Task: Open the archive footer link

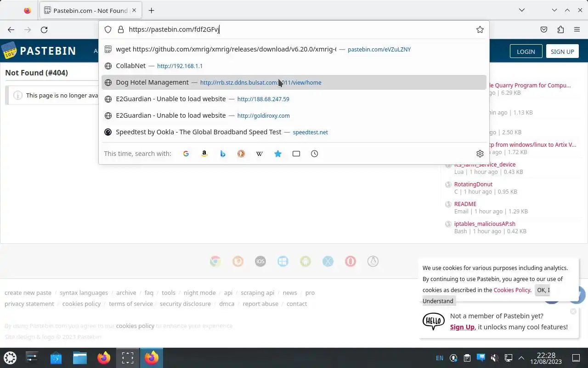Action: click(x=126, y=293)
